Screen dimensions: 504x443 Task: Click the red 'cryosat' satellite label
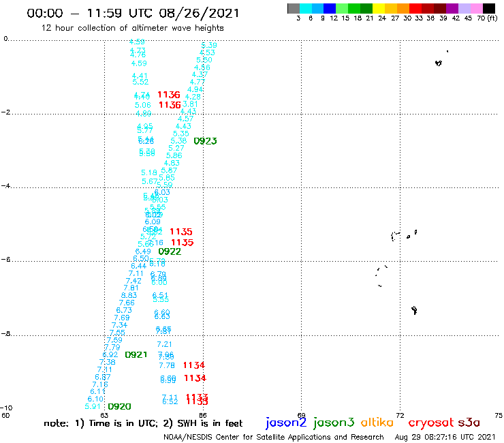pos(431,423)
